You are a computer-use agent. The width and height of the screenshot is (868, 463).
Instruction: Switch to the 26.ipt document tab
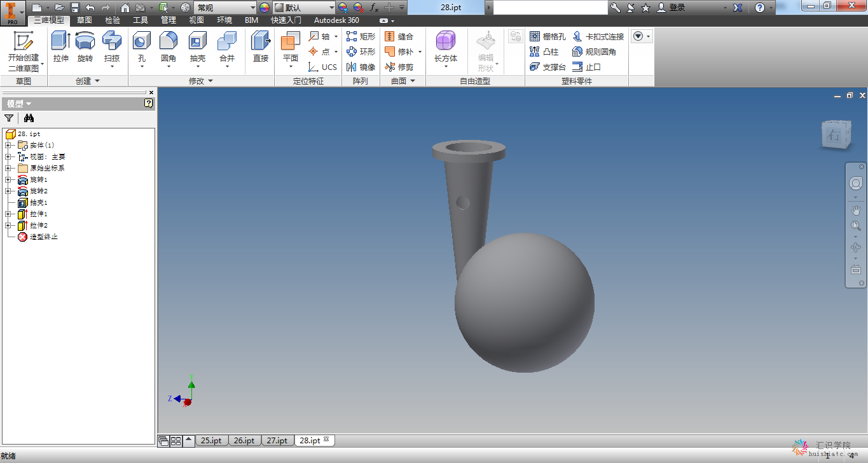(x=244, y=440)
